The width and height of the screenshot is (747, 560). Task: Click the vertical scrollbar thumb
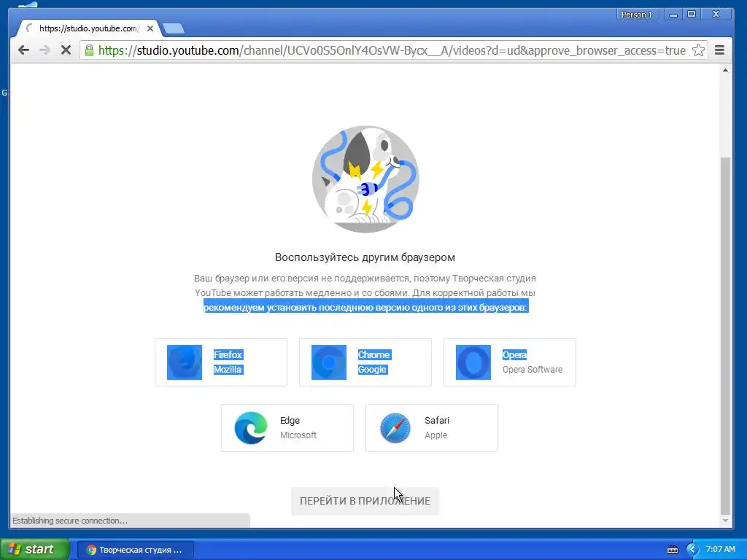(725, 335)
